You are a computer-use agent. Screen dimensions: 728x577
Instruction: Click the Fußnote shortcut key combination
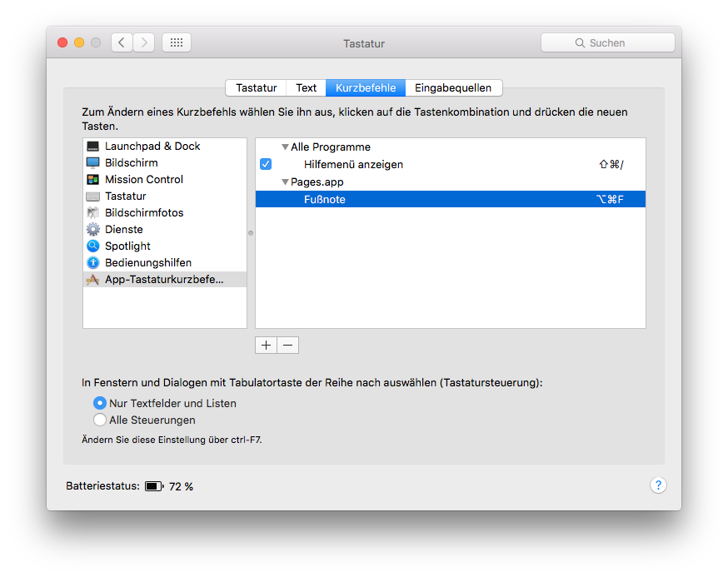click(x=610, y=199)
